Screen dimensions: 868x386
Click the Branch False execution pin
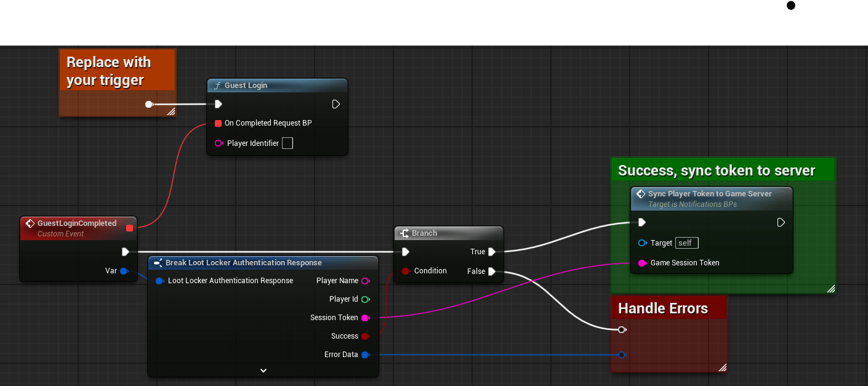point(491,271)
